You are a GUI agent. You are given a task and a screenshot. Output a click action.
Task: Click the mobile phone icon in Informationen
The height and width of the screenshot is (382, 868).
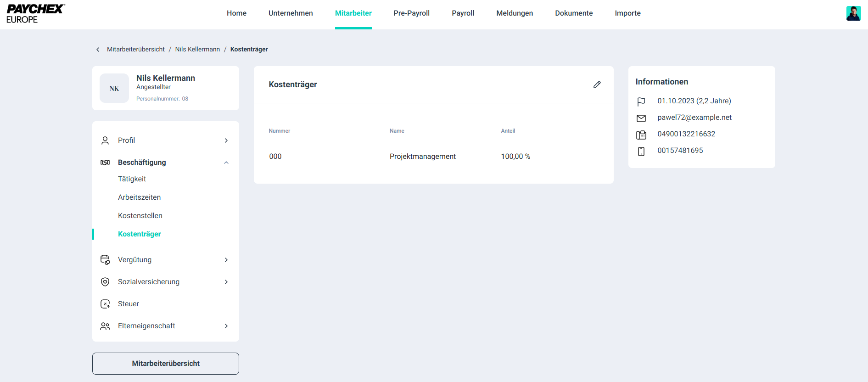tap(641, 151)
